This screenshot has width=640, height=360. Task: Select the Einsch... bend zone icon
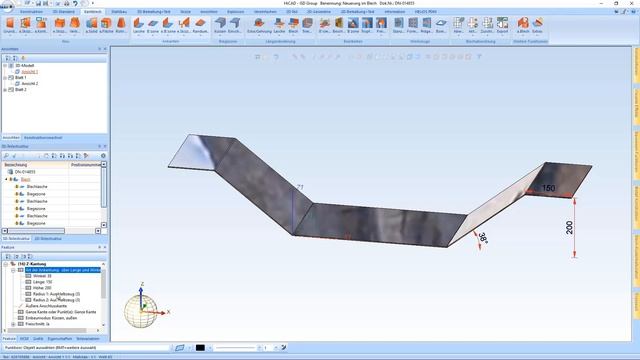(235, 23)
